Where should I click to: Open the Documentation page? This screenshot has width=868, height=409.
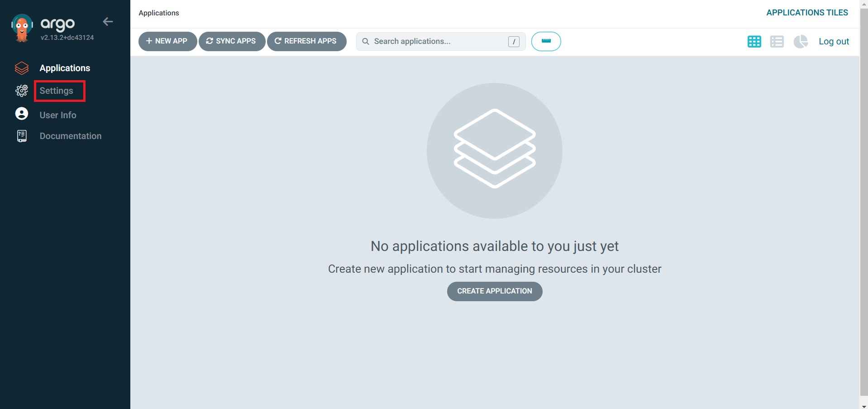pos(70,135)
